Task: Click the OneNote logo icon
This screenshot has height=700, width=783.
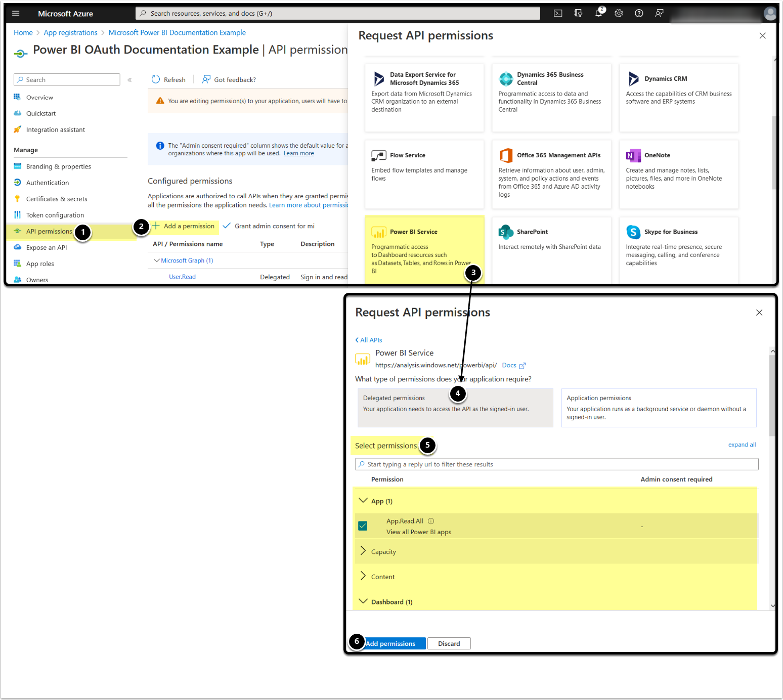Action: 633,155
